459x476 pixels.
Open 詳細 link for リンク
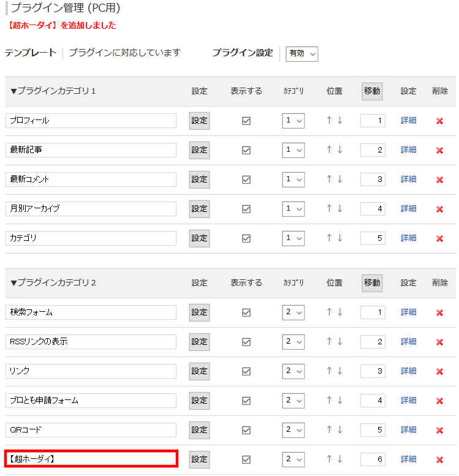point(408,371)
